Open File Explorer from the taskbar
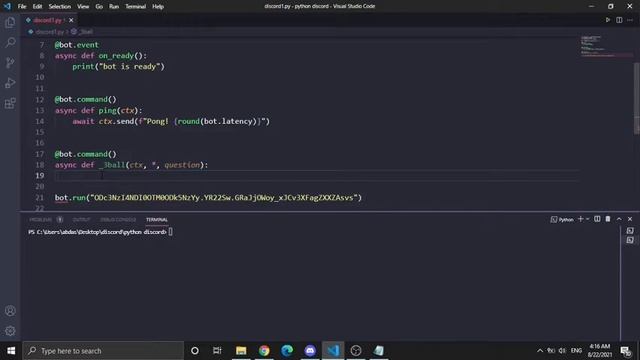The image size is (640, 360). tap(241, 351)
